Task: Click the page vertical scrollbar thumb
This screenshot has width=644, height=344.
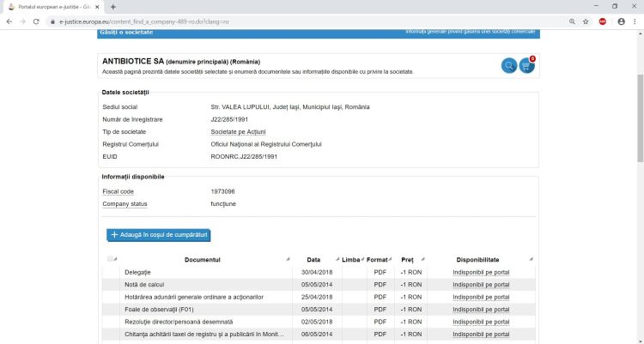Action: pyautogui.click(x=640, y=120)
